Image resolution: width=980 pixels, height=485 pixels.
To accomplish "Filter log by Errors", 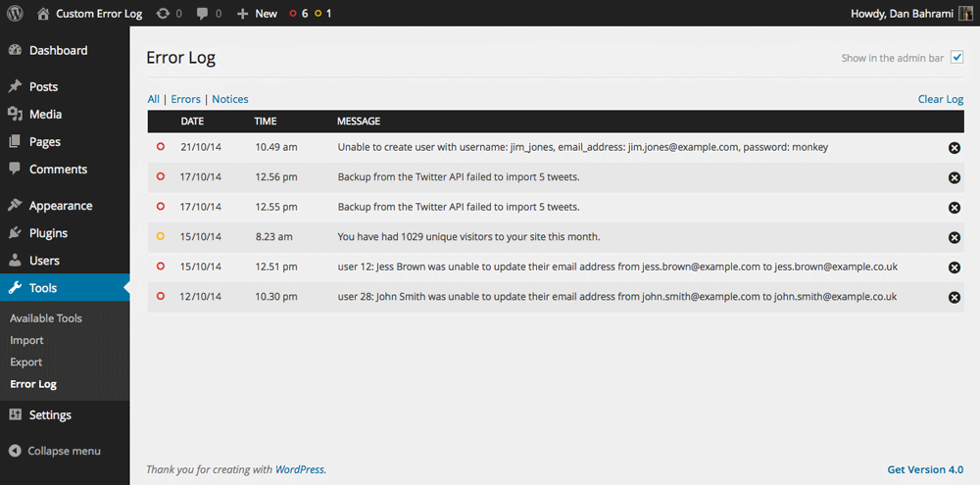I will click(x=185, y=99).
